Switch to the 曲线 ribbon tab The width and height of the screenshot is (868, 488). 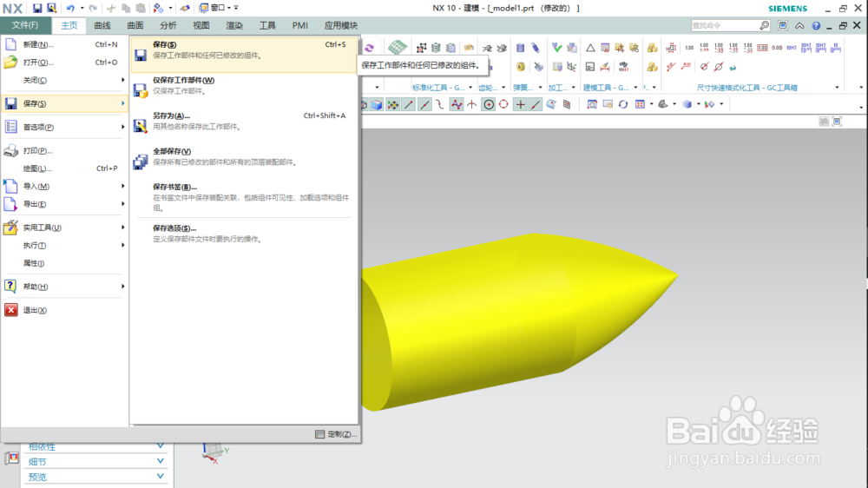click(102, 25)
